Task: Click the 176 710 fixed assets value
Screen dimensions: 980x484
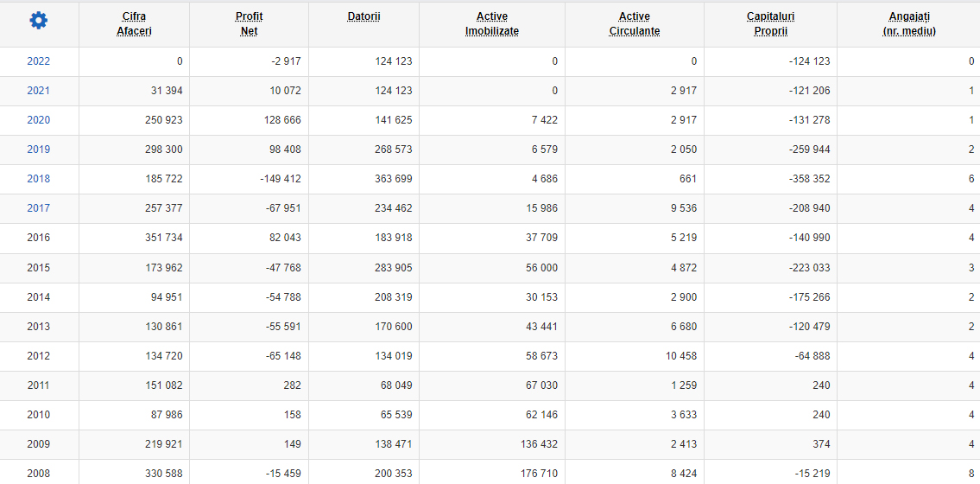Action: pyautogui.click(x=538, y=474)
